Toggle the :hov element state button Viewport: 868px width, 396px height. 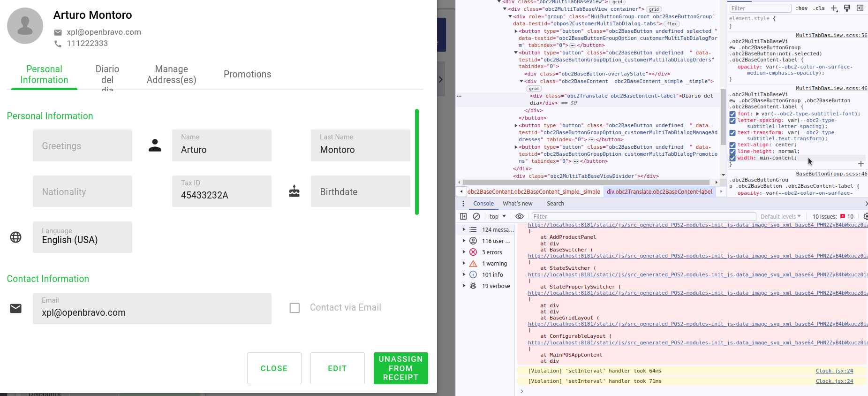(802, 8)
